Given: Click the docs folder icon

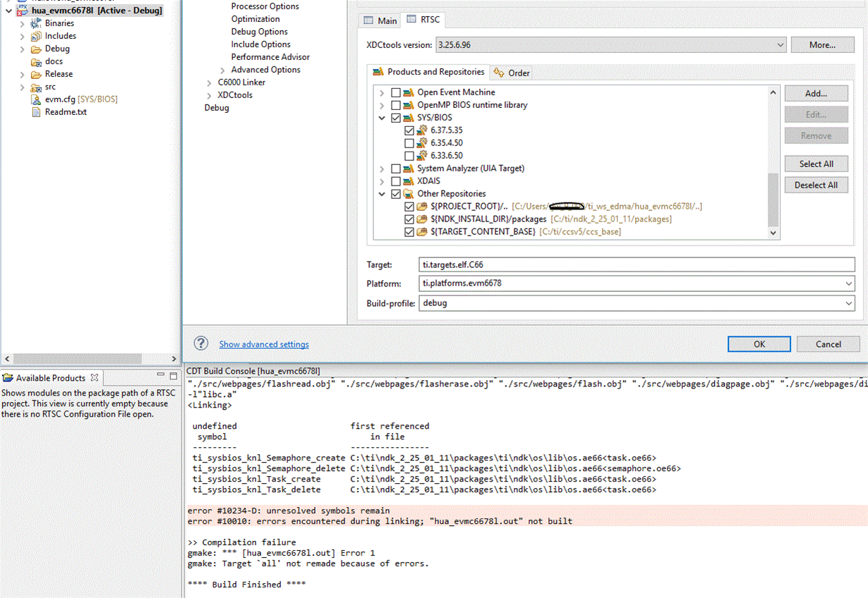Looking at the screenshot, I should click(x=36, y=61).
